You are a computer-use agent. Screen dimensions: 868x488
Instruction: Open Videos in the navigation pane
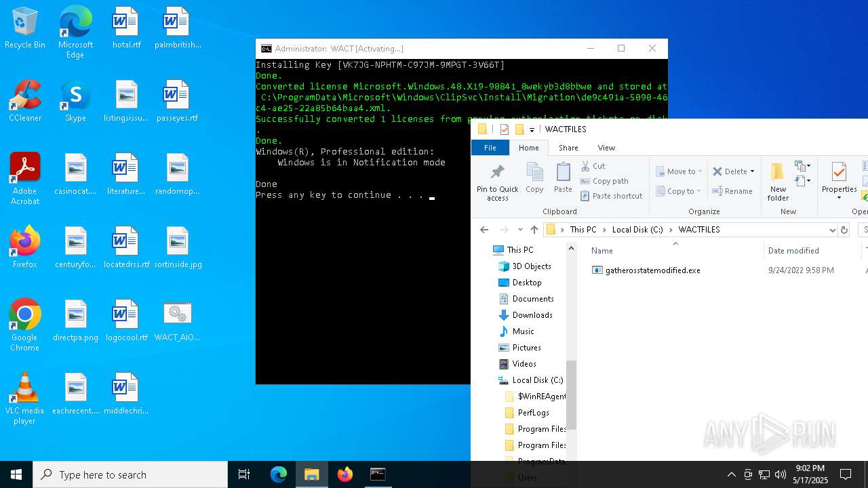524,364
